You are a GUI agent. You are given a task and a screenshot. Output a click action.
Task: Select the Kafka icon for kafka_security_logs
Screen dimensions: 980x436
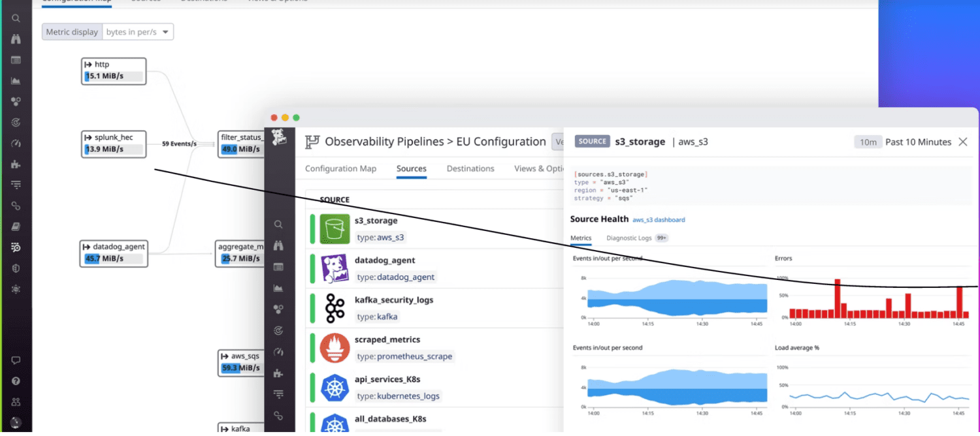(335, 308)
